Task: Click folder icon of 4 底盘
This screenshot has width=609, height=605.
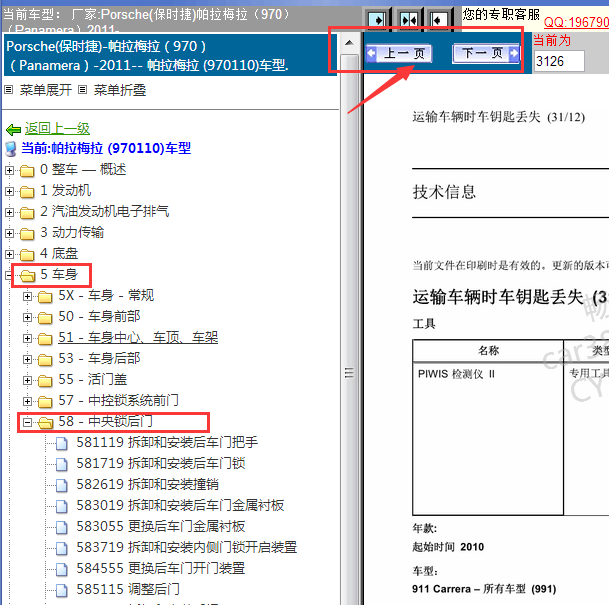Action: pos(27,254)
